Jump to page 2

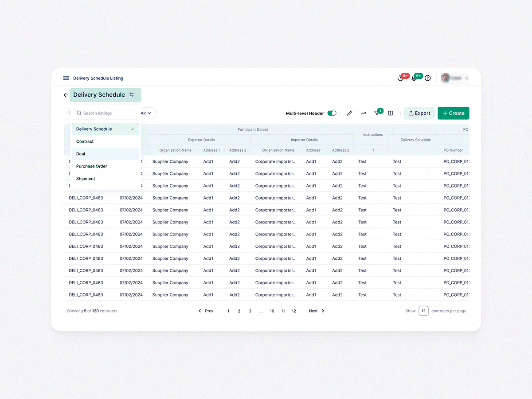point(239,311)
